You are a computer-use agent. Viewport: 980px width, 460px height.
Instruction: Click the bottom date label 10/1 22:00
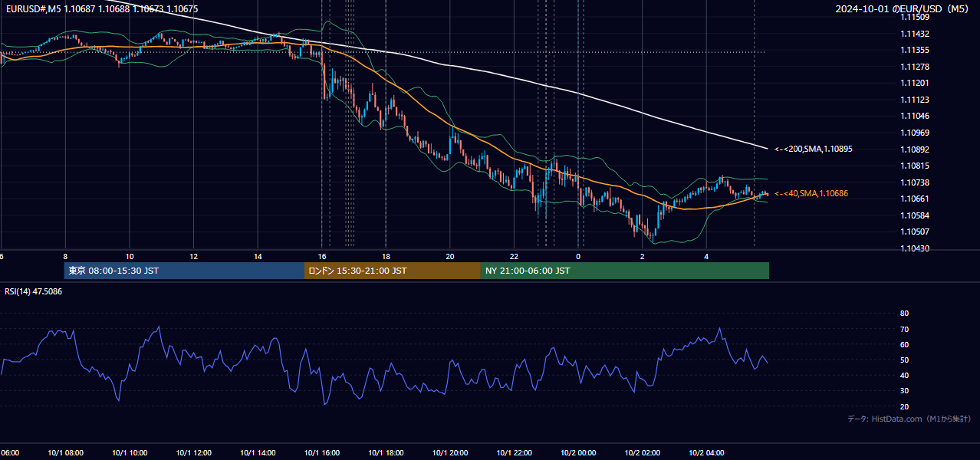coord(515,453)
